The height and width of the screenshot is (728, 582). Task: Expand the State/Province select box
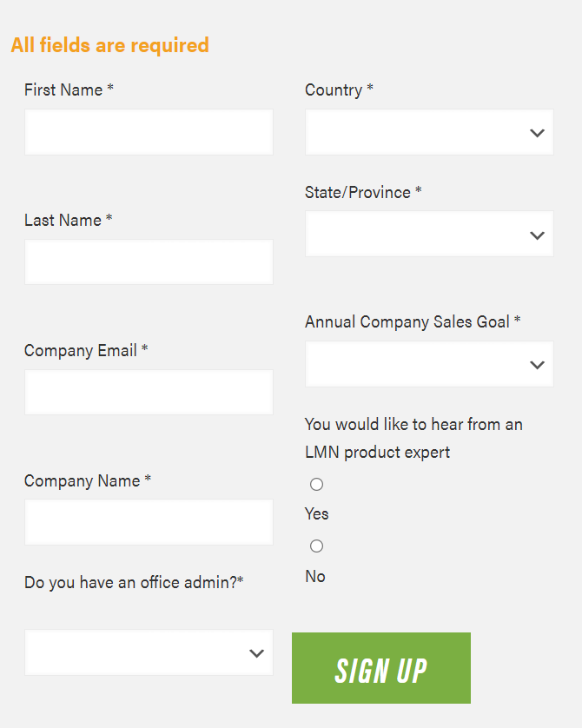(x=417, y=235)
